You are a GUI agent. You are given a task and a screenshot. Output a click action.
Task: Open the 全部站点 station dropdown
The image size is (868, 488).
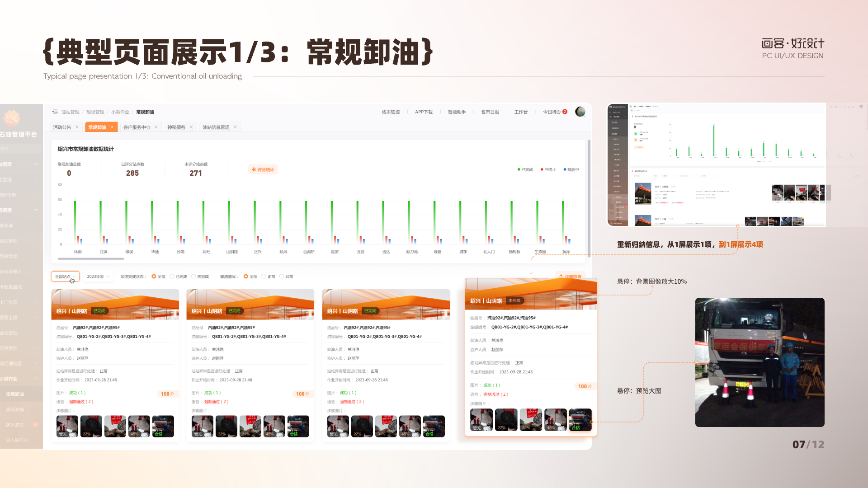click(x=65, y=277)
